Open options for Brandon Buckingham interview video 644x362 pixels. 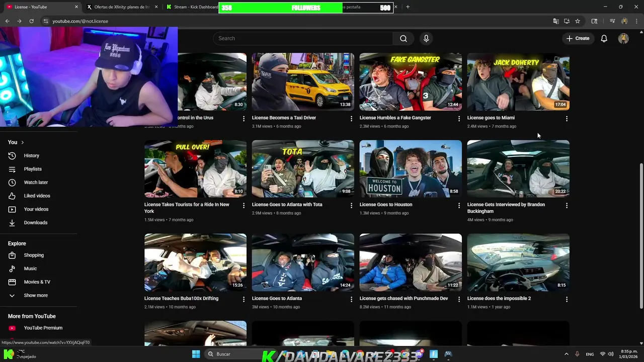pos(567,206)
